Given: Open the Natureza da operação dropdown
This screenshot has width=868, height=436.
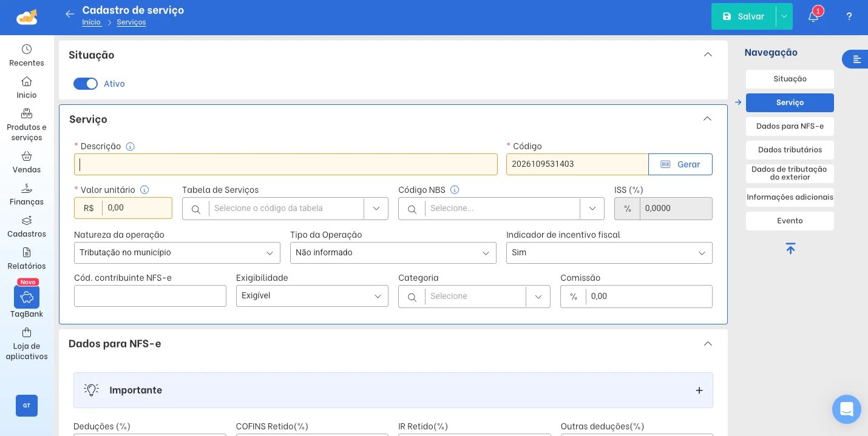Looking at the screenshot, I should click(177, 253).
